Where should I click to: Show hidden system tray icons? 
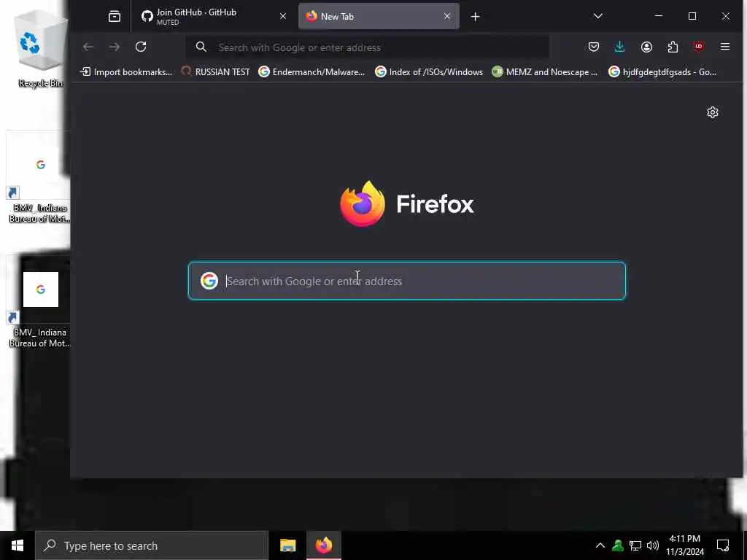pyautogui.click(x=600, y=545)
